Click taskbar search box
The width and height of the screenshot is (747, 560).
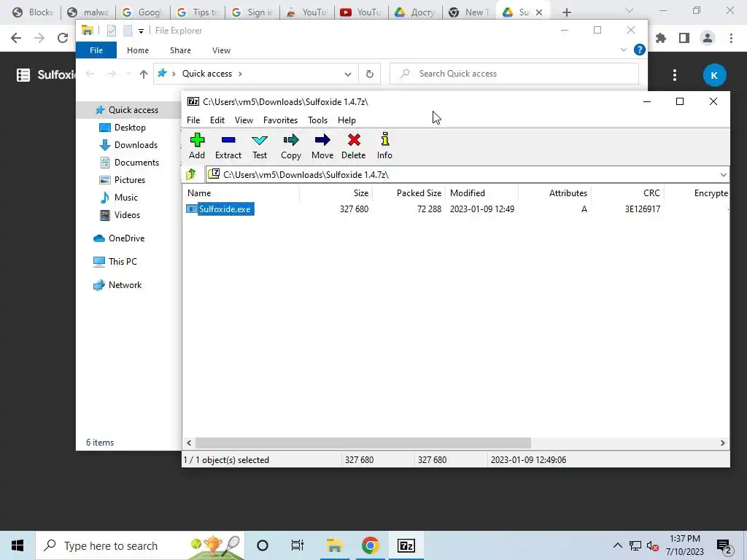pos(140,545)
